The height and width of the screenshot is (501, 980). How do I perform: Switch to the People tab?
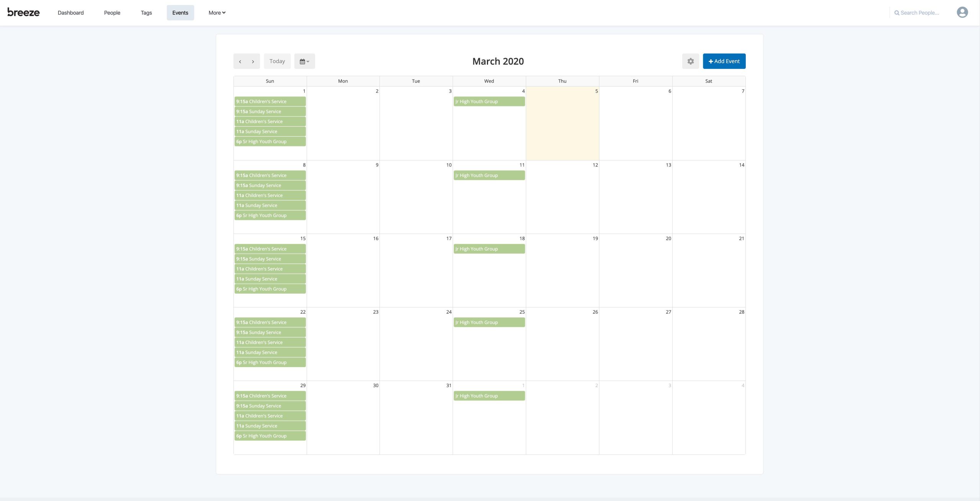(x=112, y=13)
